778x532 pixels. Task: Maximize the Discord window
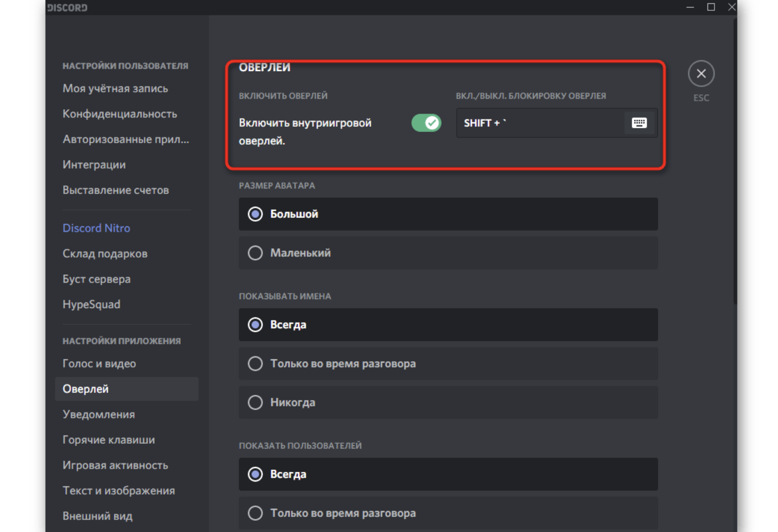[711, 7]
